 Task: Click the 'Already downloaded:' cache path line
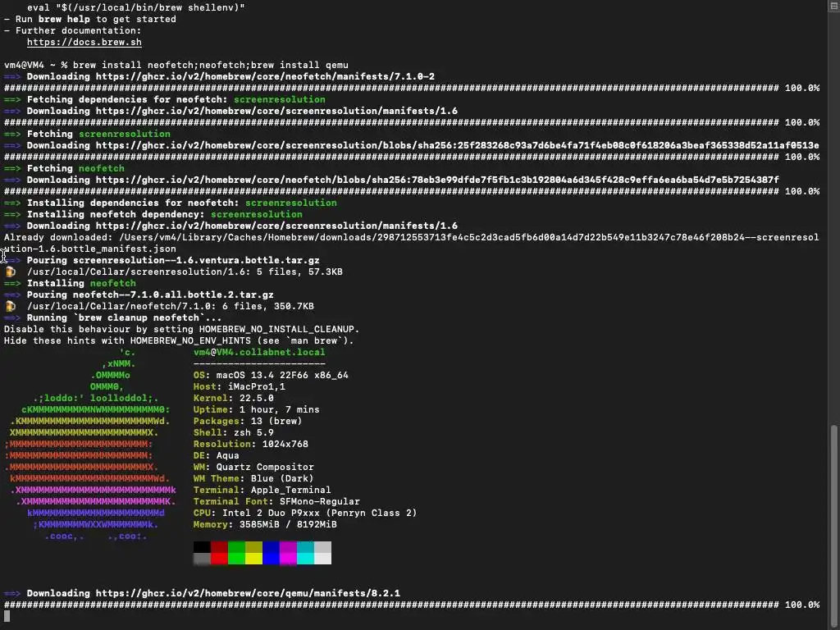[412, 243]
